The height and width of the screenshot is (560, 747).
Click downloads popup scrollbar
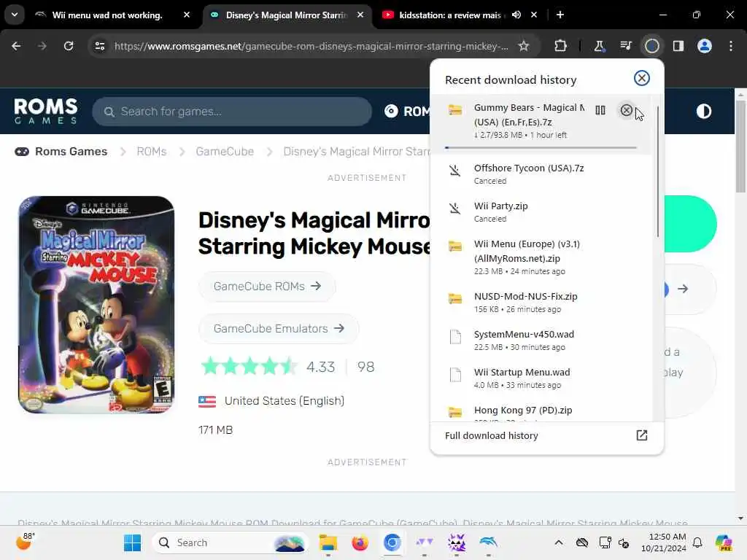(657, 171)
